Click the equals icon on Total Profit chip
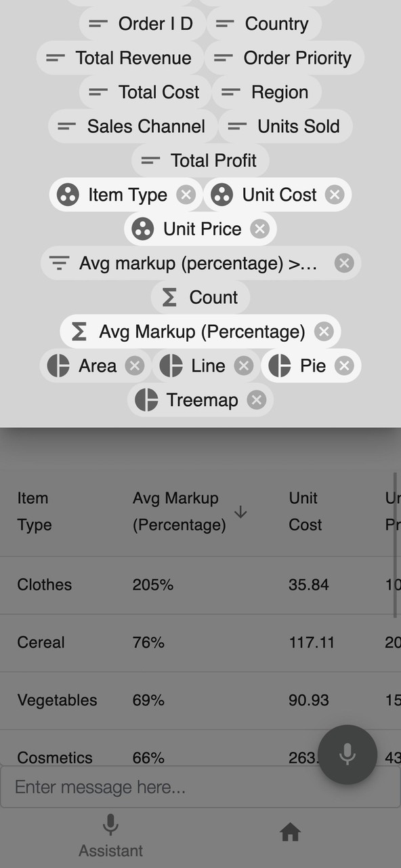The height and width of the screenshot is (868, 401). tap(149, 161)
